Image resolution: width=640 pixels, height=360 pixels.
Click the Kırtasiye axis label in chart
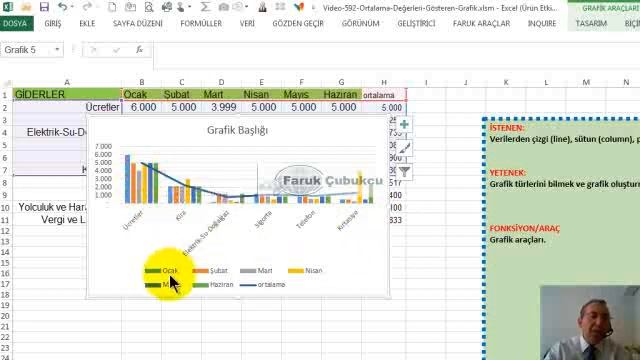[x=347, y=220]
